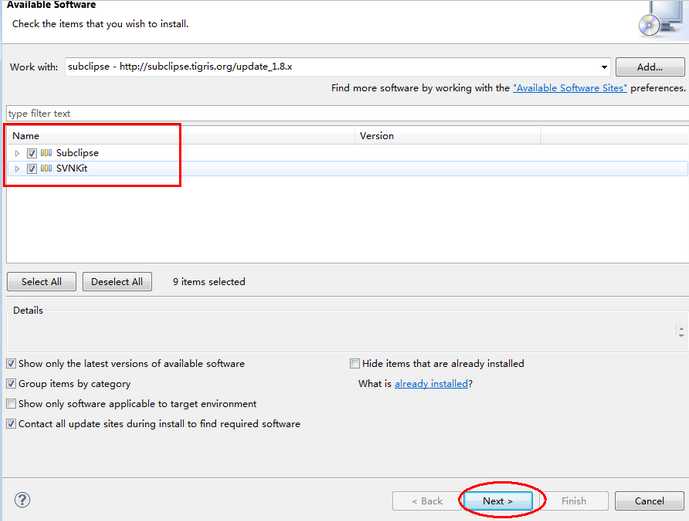Click the Version column header
Screen dimensions: 689x521
pos(448,136)
